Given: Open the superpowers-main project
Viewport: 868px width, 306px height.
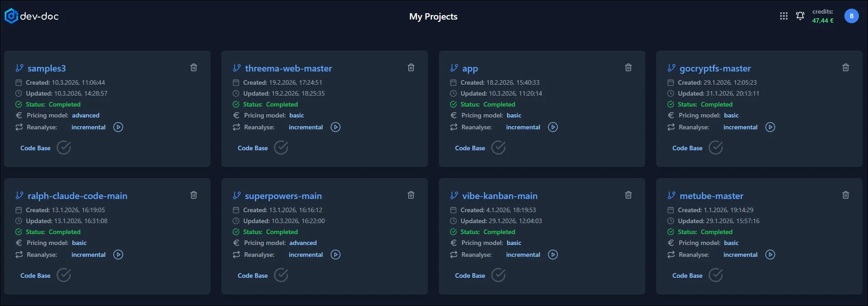Looking at the screenshot, I should (x=283, y=196).
